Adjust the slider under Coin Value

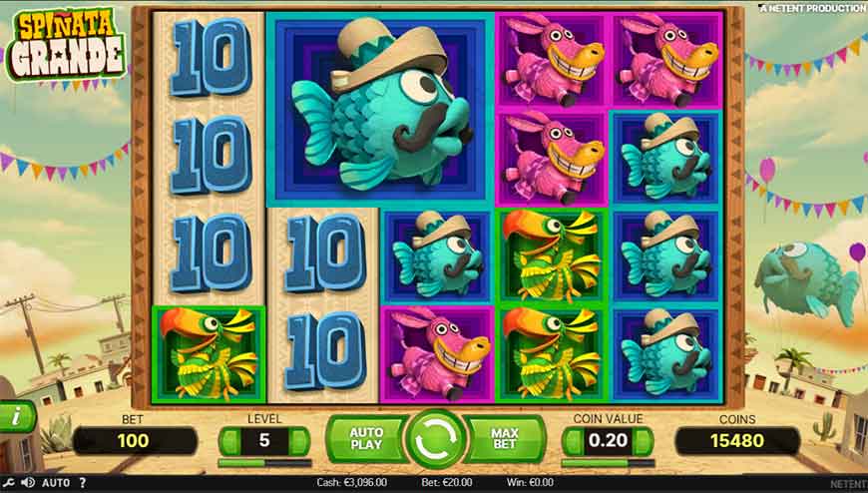(608, 462)
